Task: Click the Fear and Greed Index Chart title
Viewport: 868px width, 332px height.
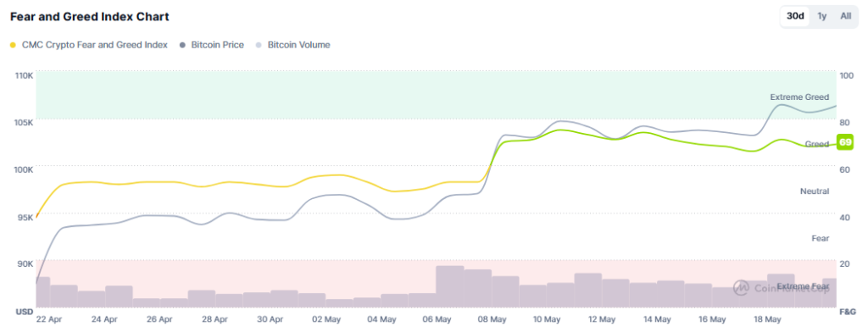Action: (90, 17)
